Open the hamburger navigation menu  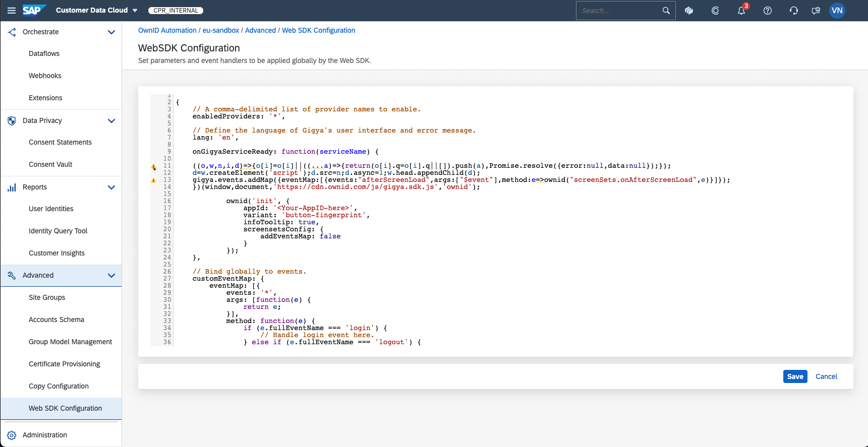(x=12, y=11)
